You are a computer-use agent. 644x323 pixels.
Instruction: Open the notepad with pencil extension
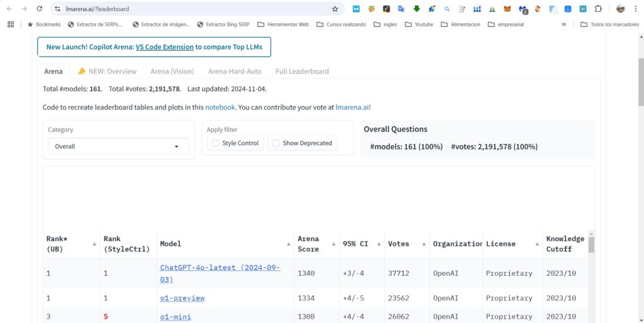coord(462,9)
